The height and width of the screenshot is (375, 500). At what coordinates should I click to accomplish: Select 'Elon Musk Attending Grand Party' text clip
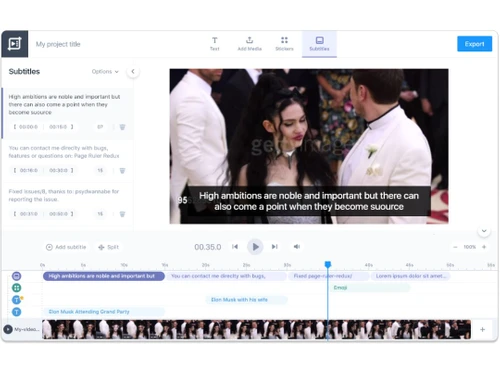click(x=104, y=312)
